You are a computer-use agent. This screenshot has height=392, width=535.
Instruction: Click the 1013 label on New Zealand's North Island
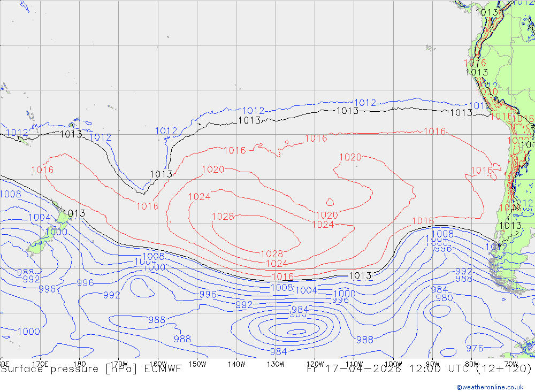74,213
